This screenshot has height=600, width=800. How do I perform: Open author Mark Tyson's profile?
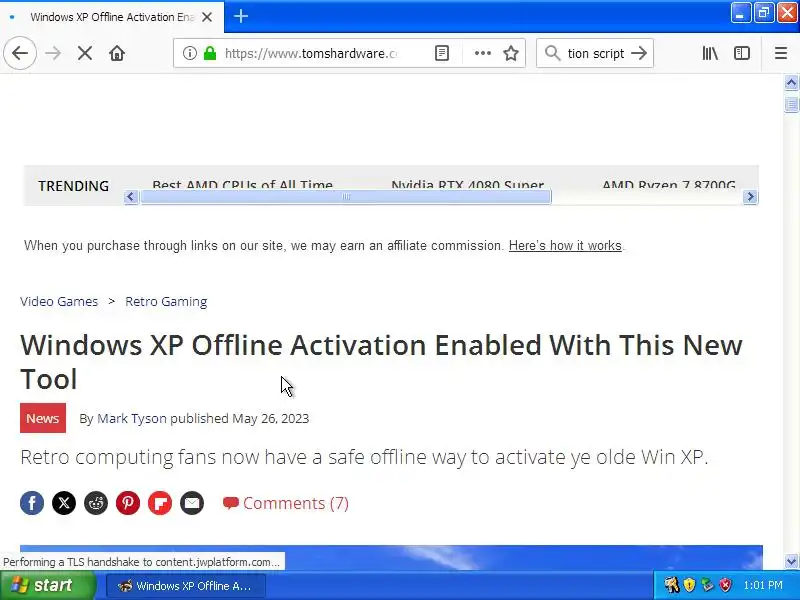132,418
